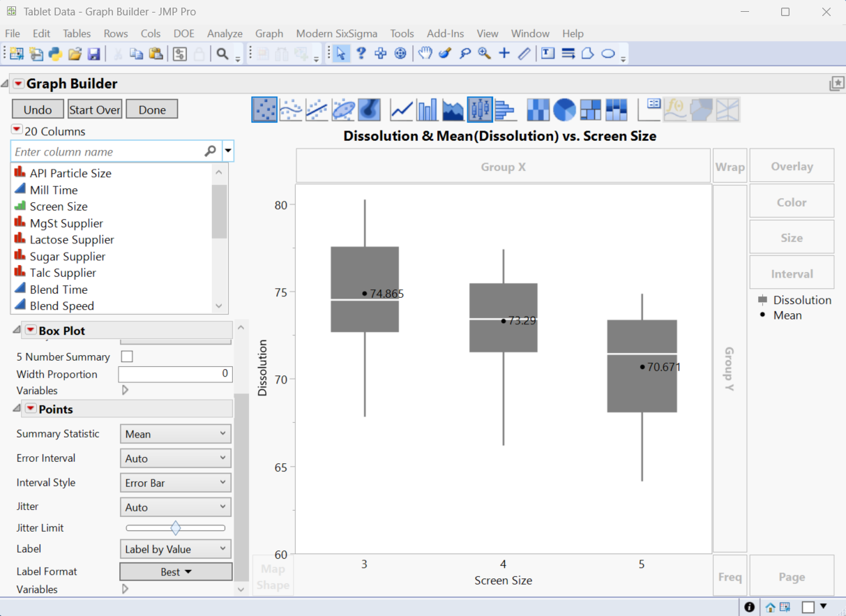Open the Modern SixSigma menu
This screenshot has height=616, width=846.
point(337,33)
